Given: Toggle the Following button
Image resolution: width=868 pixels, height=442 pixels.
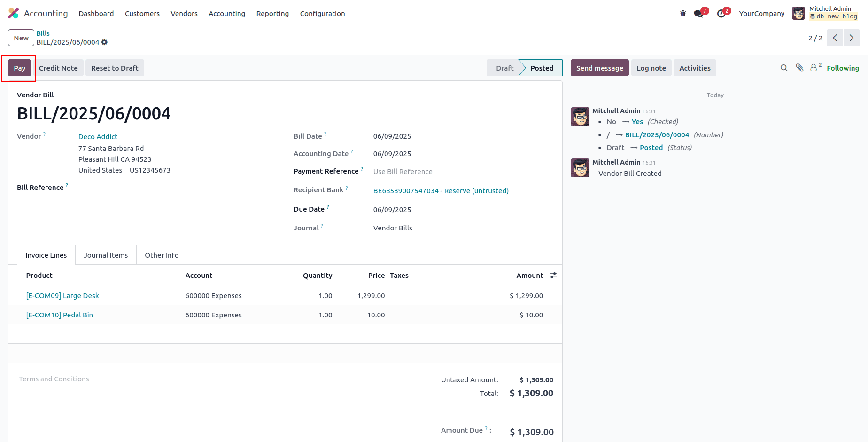Looking at the screenshot, I should click(843, 68).
